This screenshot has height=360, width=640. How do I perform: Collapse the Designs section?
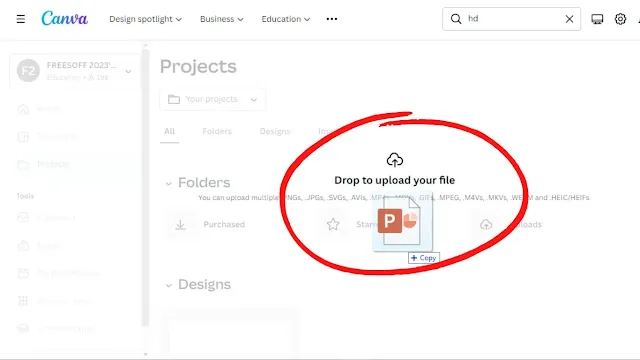pyautogui.click(x=169, y=285)
